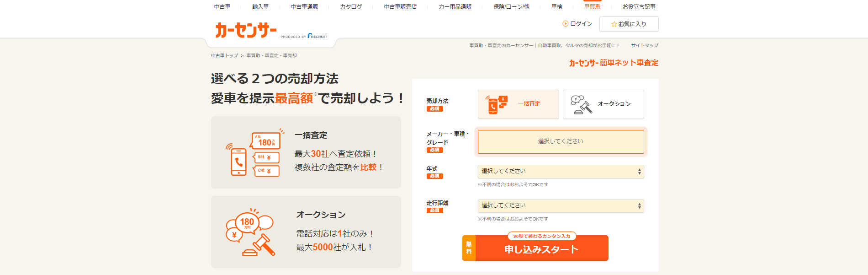Open the 年式 dropdown
This screenshot has width=868, height=275.
pos(561,172)
